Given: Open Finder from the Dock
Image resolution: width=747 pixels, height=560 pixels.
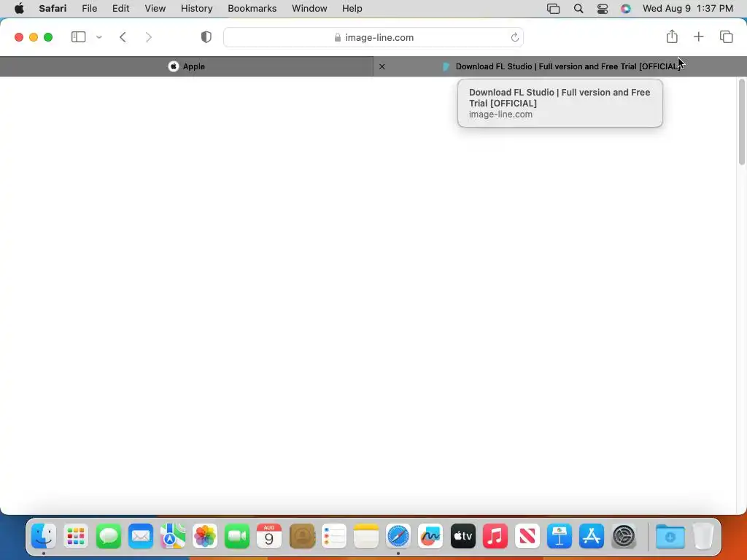Looking at the screenshot, I should 44,536.
